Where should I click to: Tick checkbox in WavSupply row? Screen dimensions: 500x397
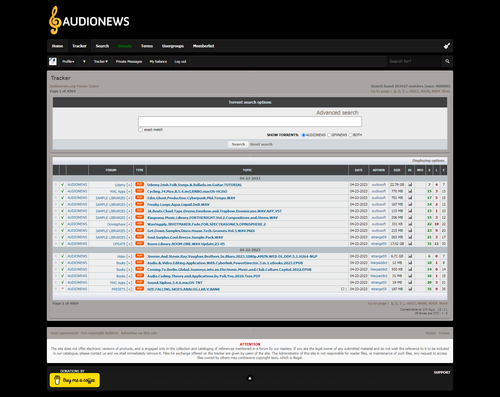coord(56,224)
